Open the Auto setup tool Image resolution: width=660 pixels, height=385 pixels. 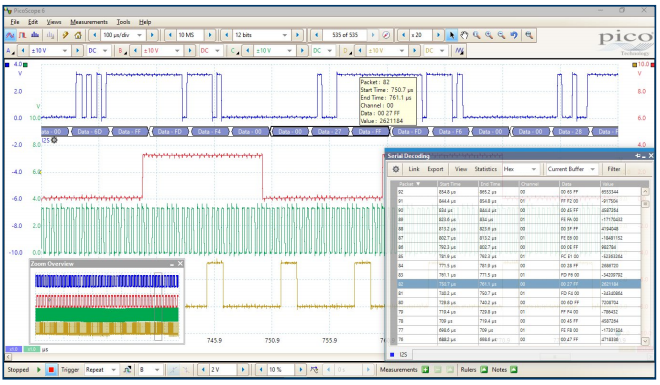pyautogui.click(x=65, y=35)
